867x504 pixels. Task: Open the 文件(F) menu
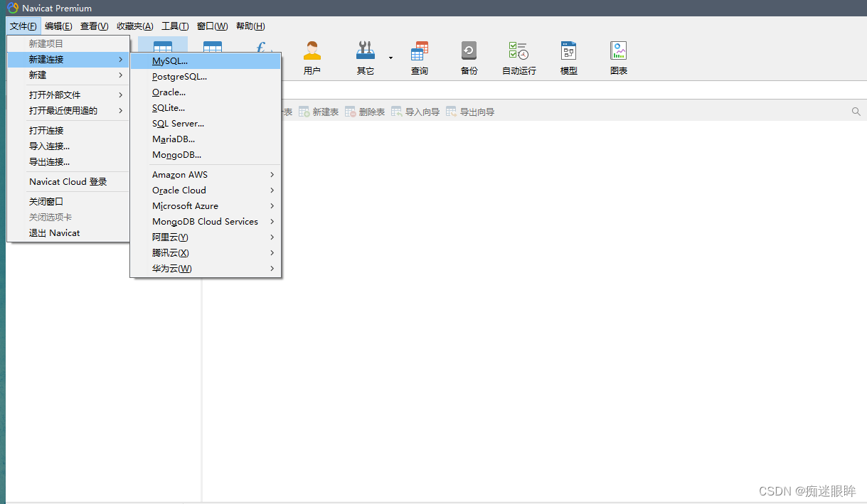click(x=23, y=26)
